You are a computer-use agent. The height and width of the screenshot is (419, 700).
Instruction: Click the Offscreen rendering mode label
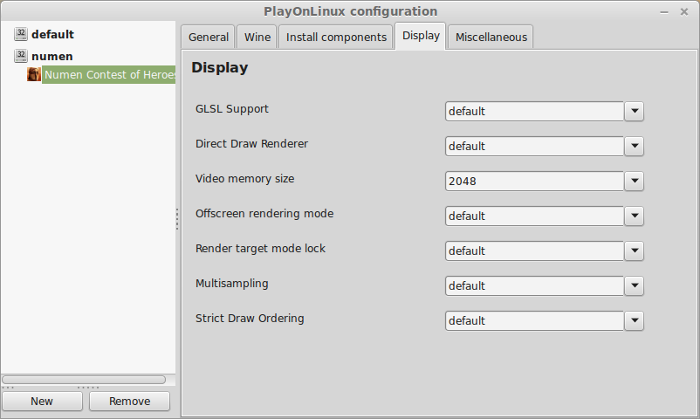point(264,213)
